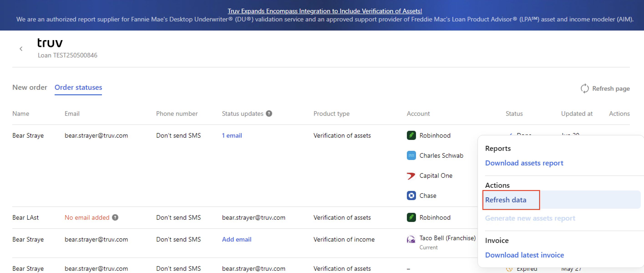Click the Capital One account icon
Viewport: 644px width, 273px height.
pyautogui.click(x=411, y=175)
